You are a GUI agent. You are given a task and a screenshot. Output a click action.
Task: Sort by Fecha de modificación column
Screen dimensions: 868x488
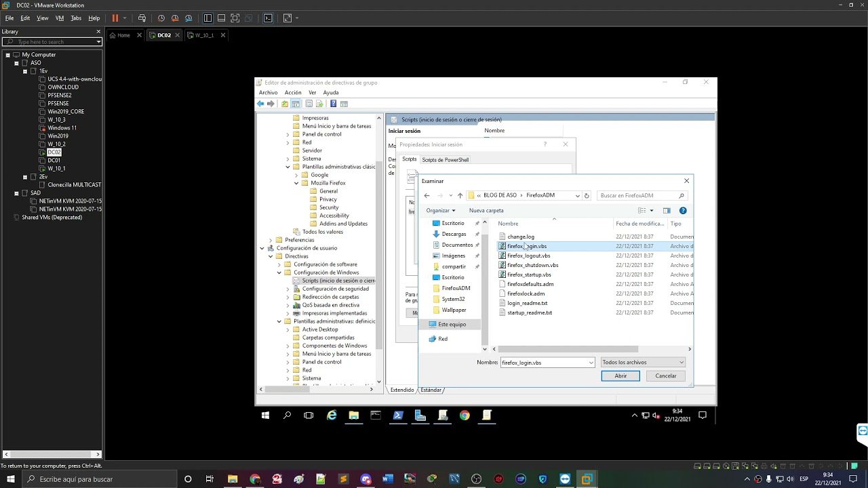pyautogui.click(x=639, y=224)
